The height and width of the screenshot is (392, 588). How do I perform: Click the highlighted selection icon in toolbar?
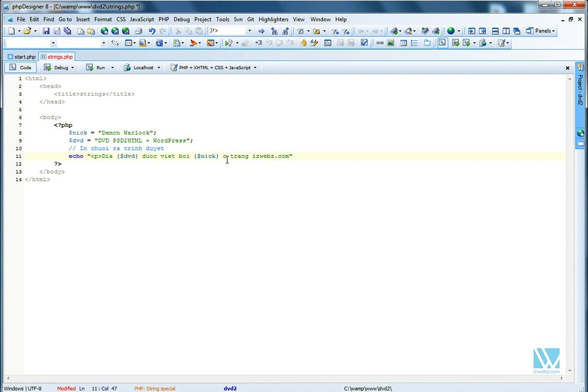(443, 43)
